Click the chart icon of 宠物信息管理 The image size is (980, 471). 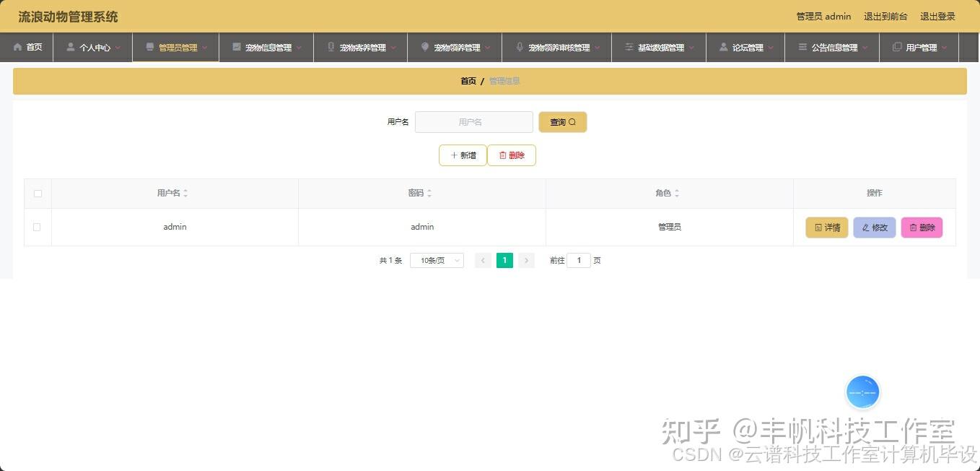(x=237, y=47)
